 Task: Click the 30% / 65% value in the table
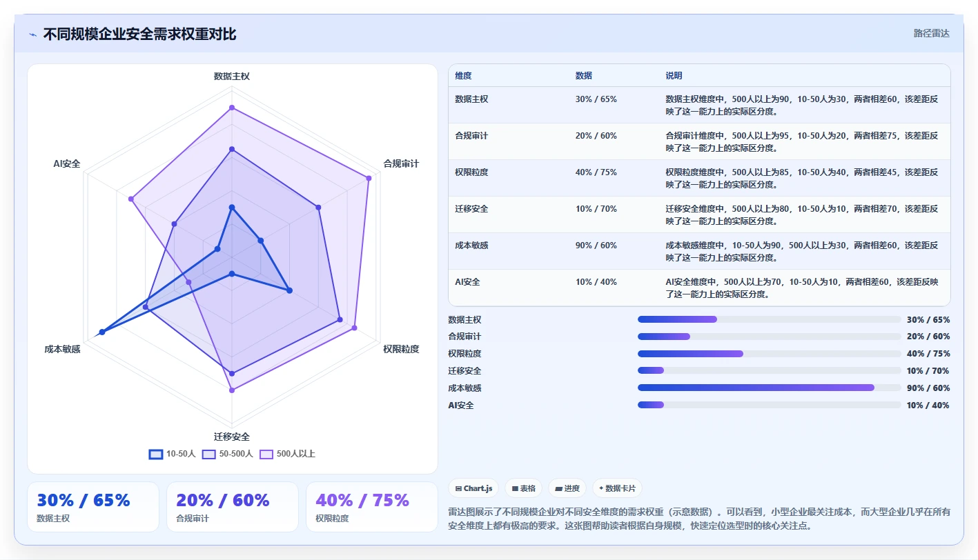click(596, 99)
